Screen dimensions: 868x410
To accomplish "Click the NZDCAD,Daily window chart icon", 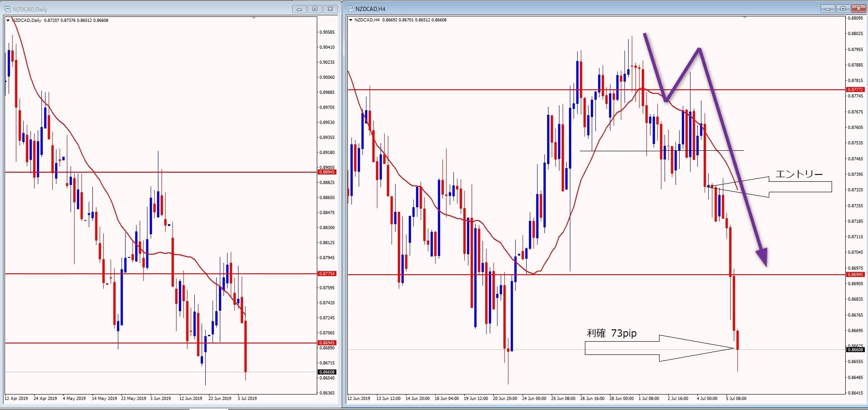I will click(x=8, y=9).
